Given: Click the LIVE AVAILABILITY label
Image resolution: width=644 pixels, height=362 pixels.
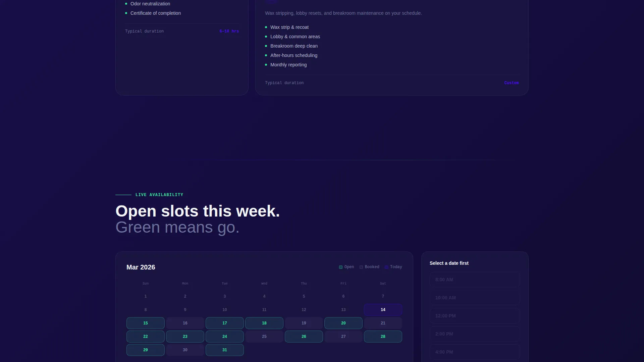Looking at the screenshot, I should (x=159, y=195).
